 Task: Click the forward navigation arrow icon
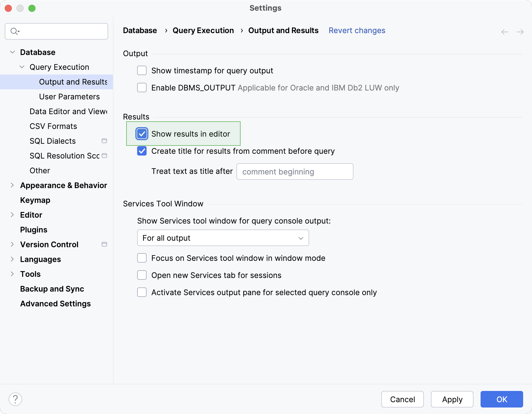(x=520, y=32)
